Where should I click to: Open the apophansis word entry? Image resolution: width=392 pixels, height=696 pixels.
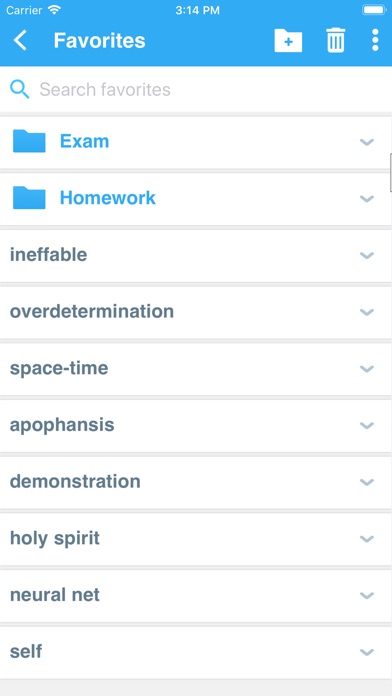pyautogui.click(x=196, y=425)
